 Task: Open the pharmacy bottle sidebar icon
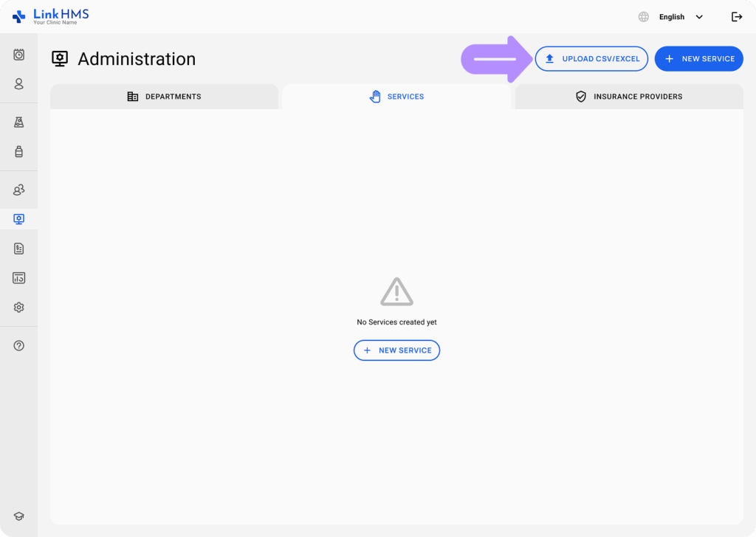pos(18,152)
